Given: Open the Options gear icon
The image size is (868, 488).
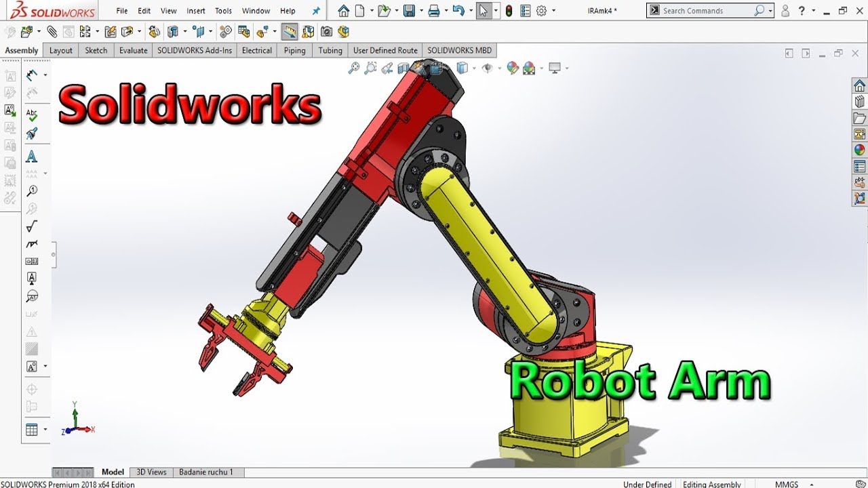Looking at the screenshot, I should tap(541, 11).
